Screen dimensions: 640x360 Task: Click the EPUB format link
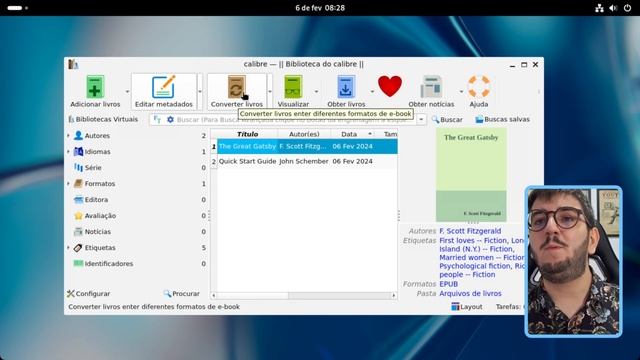pos(449,284)
